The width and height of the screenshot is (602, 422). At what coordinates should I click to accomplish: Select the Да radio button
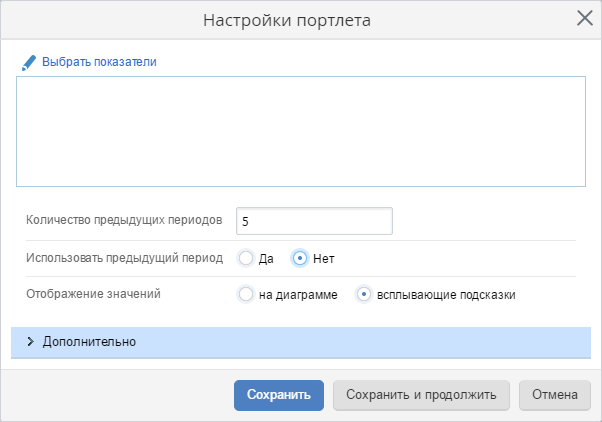(246, 258)
